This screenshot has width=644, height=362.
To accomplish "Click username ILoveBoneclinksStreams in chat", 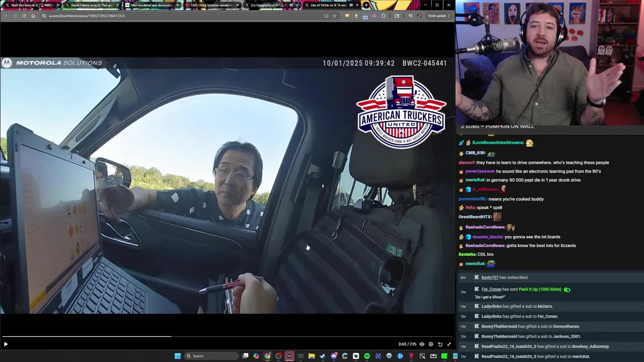I will tap(498, 143).
